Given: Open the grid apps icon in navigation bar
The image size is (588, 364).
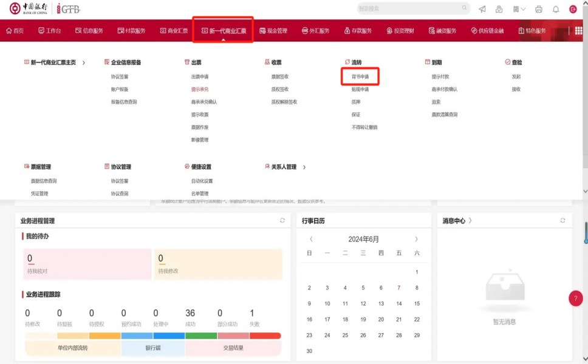Looking at the screenshot, I should pyautogui.click(x=578, y=31).
